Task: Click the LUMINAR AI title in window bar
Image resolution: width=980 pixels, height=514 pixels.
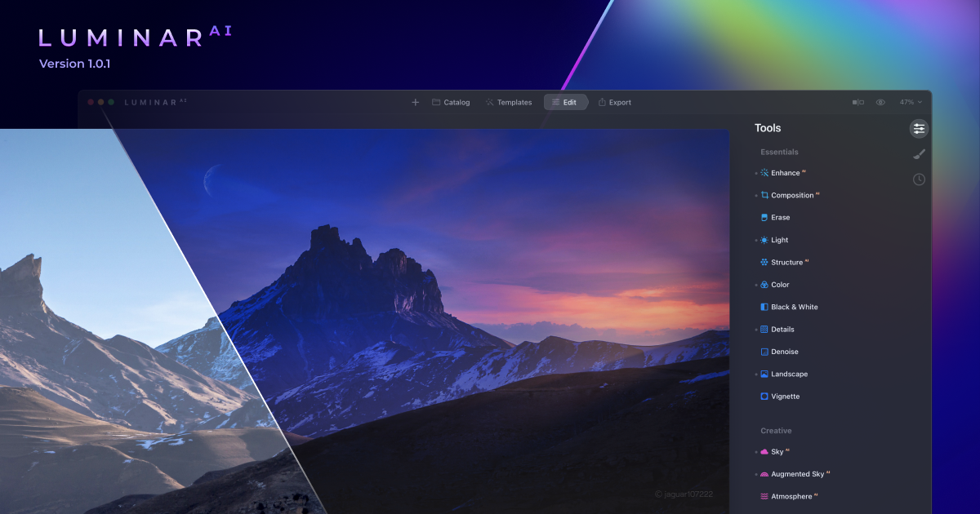Action: click(x=156, y=102)
